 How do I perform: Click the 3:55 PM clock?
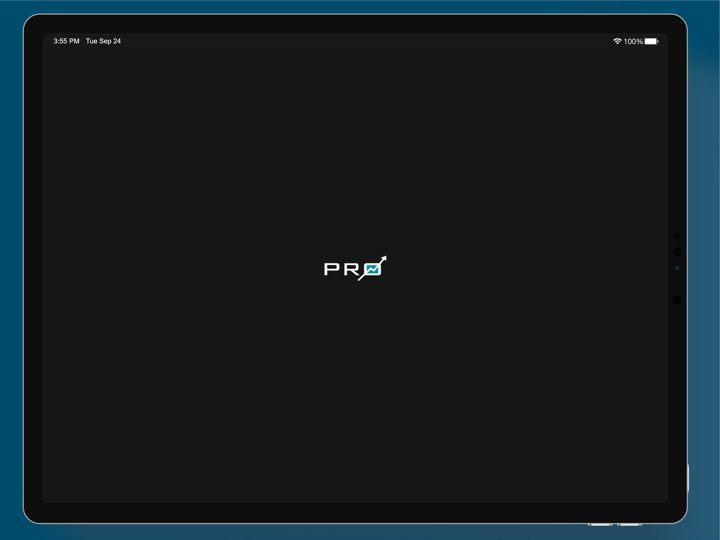click(66, 41)
